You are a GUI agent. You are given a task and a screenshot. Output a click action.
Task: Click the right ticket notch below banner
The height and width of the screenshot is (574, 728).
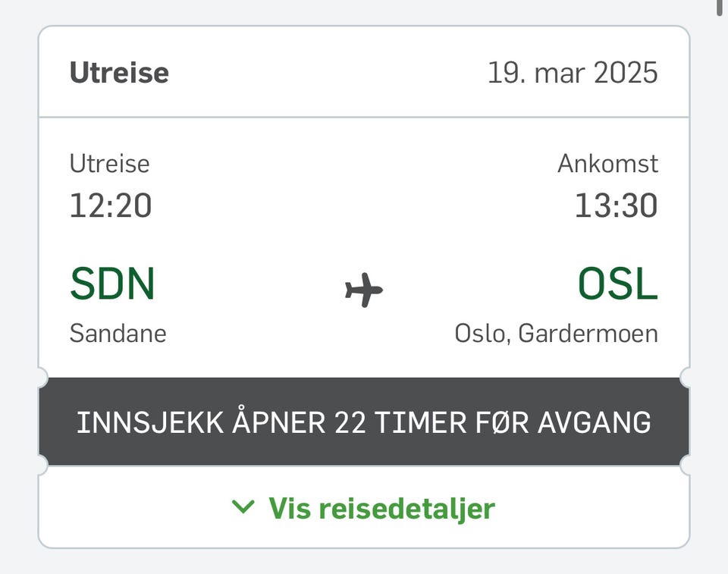(687, 466)
